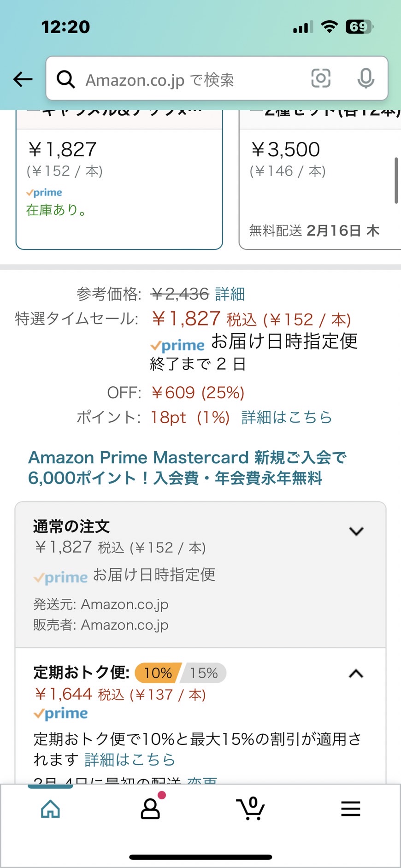The width and height of the screenshot is (401, 868).
Task: Open the account profile icon
Action: point(151,808)
